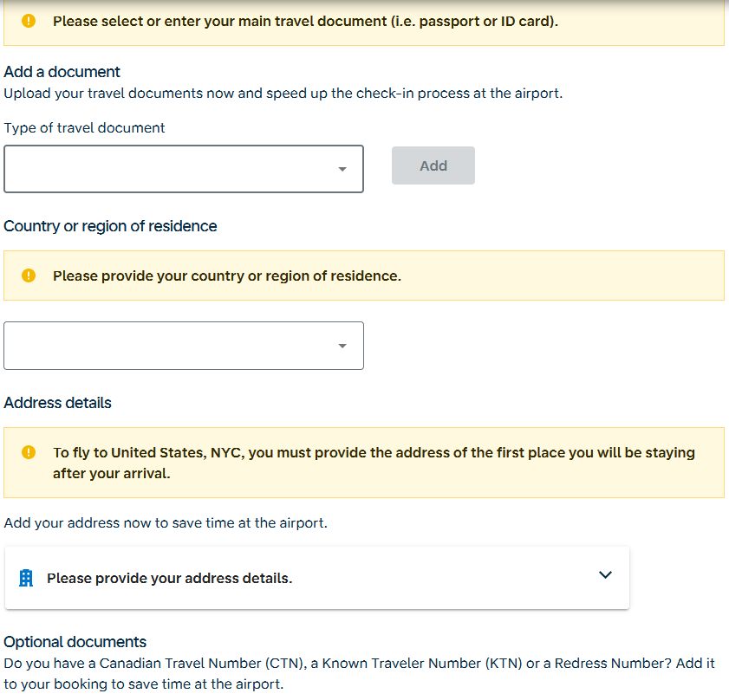Click the 'Address details' heading

click(x=58, y=403)
